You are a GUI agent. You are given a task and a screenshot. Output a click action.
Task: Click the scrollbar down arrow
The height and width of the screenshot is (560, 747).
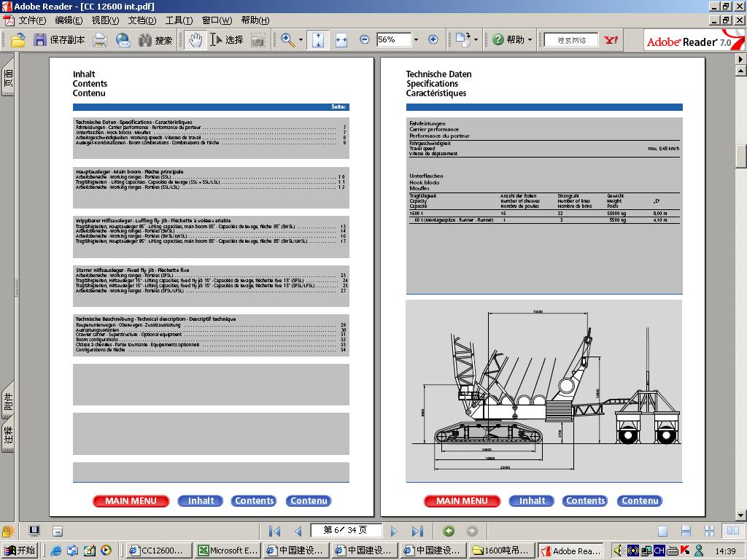(x=740, y=516)
